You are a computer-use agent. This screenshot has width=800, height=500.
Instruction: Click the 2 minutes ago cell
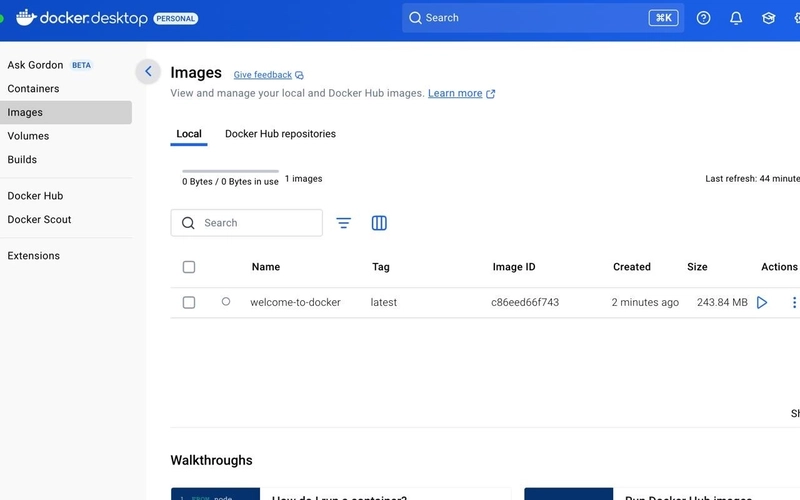point(645,303)
